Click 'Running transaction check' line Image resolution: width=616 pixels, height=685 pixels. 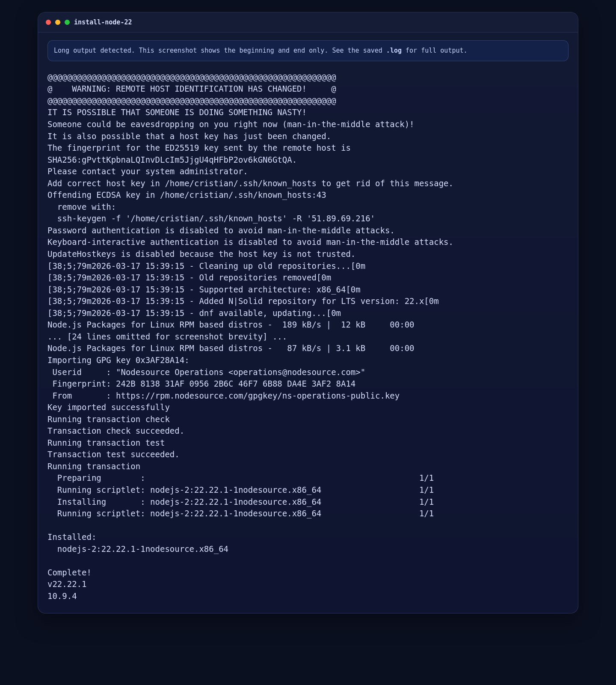pyautogui.click(x=109, y=420)
